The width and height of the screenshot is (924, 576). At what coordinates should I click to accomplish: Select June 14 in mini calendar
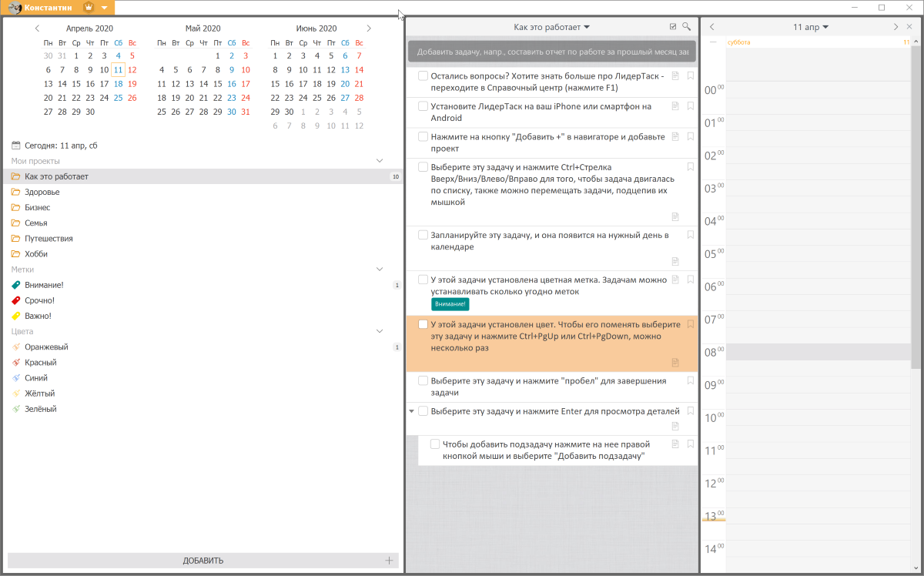359,70
